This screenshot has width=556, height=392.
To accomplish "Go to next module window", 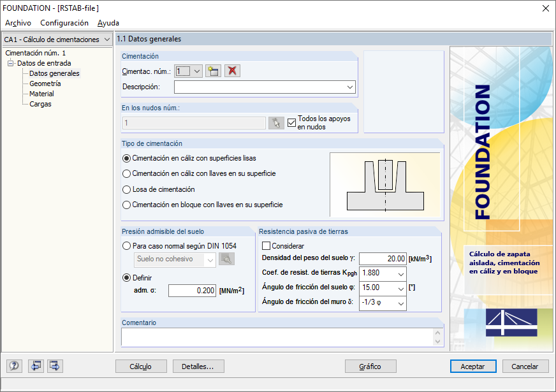I will point(55,366).
